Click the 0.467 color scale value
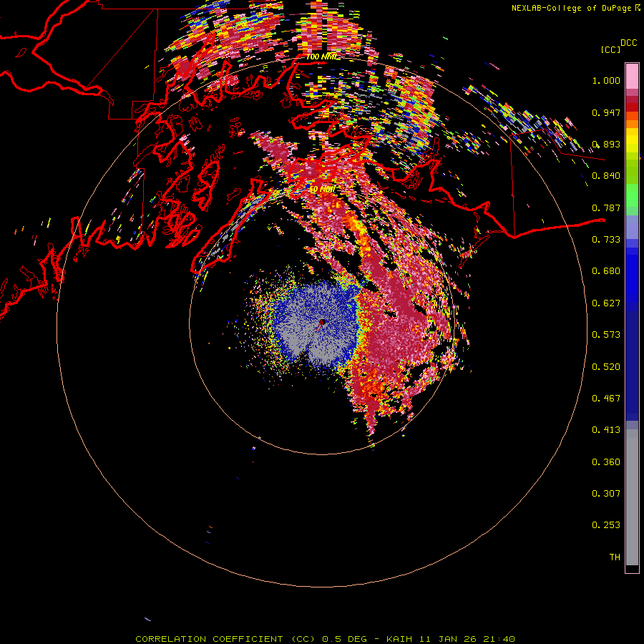Viewport: 644px width, 644px height. 606,399
